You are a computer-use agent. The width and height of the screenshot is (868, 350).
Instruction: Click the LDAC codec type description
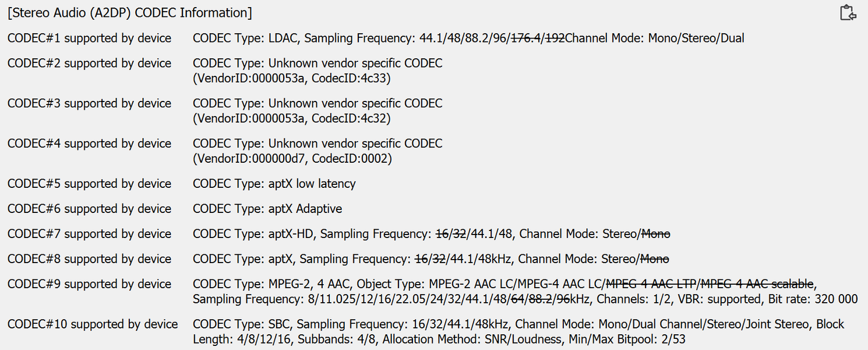pos(468,38)
